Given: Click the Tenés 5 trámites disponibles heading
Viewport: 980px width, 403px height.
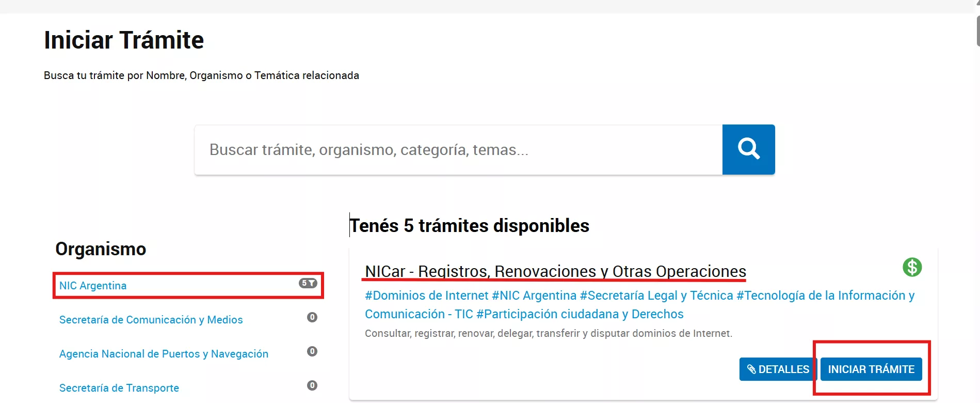Looking at the screenshot, I should click(x=470, y=226).
